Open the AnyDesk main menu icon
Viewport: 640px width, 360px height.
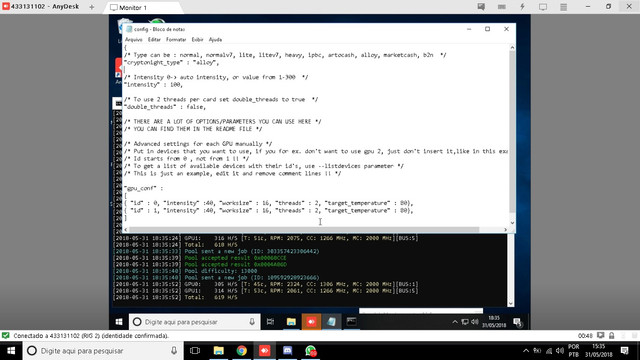[x=563, y=7]
